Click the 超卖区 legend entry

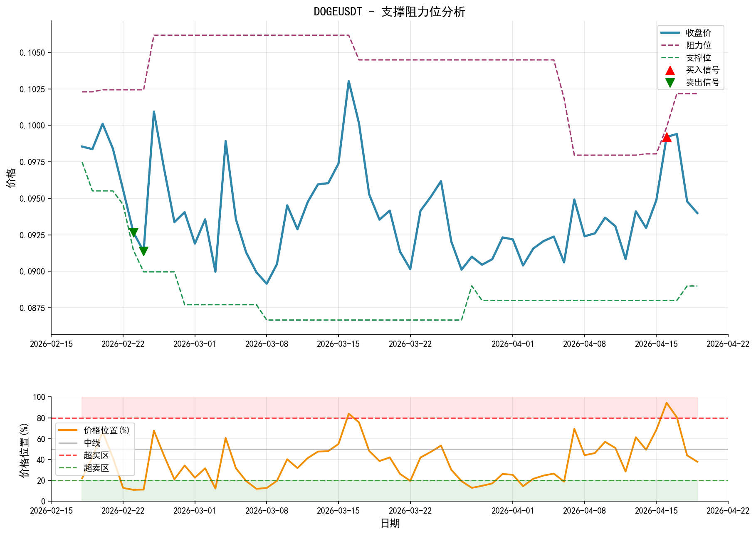[x=84, y=468]
